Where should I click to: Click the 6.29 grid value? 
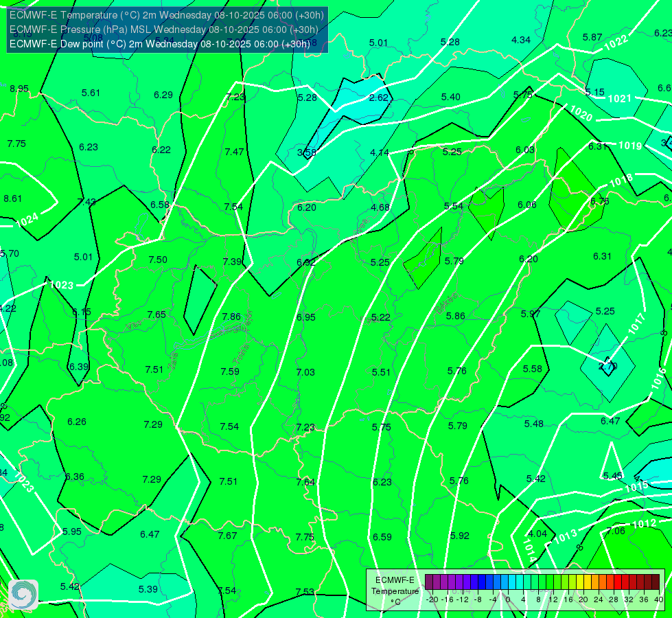[163, 95]
